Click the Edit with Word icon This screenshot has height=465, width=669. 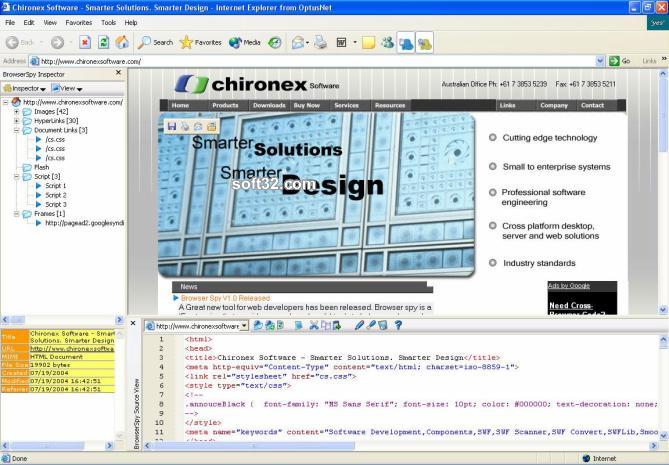tap(342, 42)
